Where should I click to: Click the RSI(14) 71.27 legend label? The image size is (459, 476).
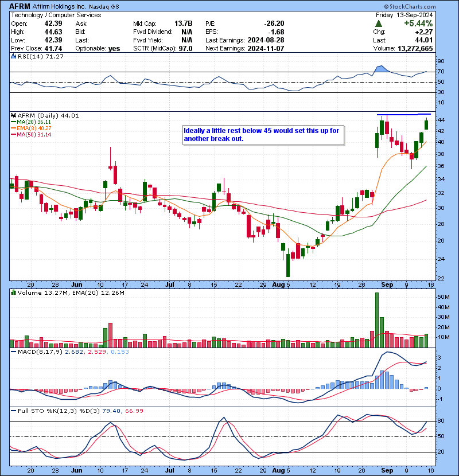(x=40, y=56)
